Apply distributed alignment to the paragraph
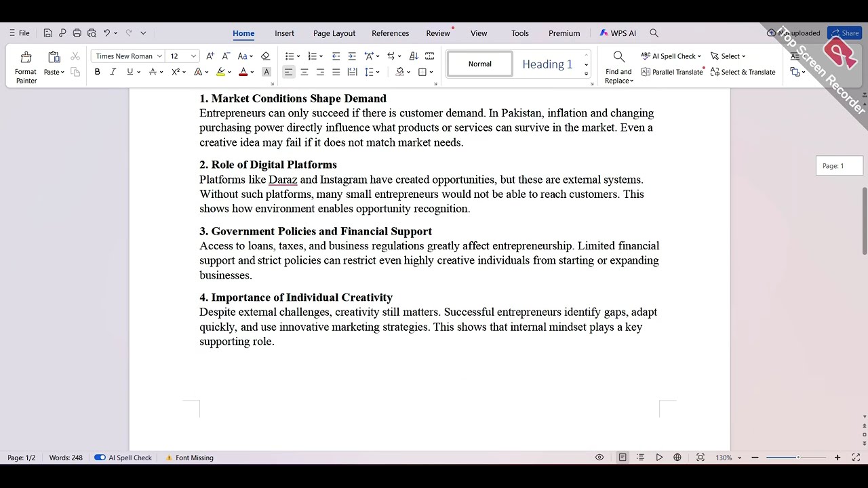868x488 pixels. click(352, 72)
